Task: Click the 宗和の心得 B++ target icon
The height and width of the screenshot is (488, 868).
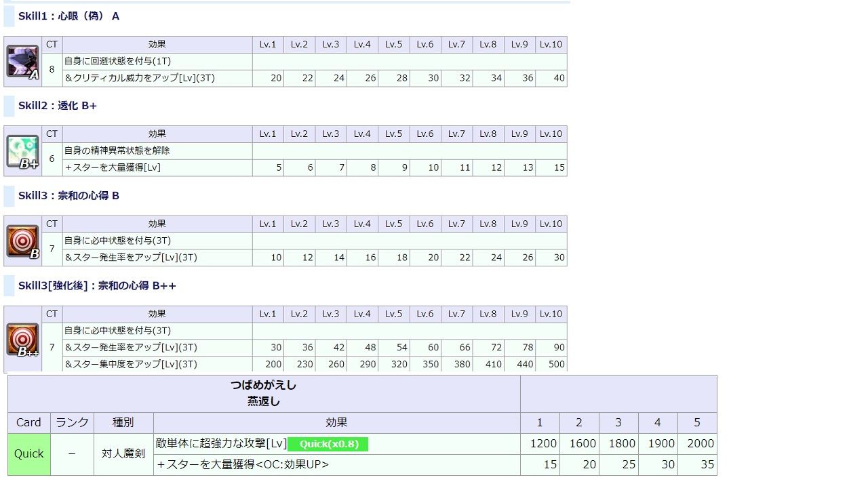Action: tap(23, 340)
